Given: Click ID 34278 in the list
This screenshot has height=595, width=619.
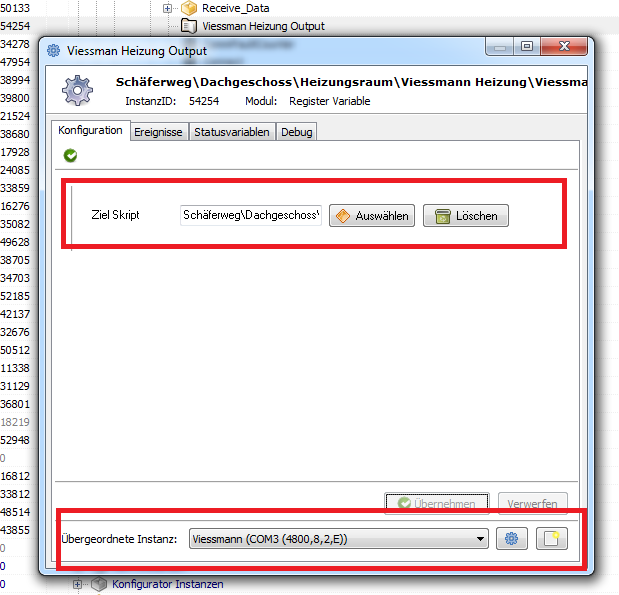Looking at the screenshot, I should click(x=15, y=44).
